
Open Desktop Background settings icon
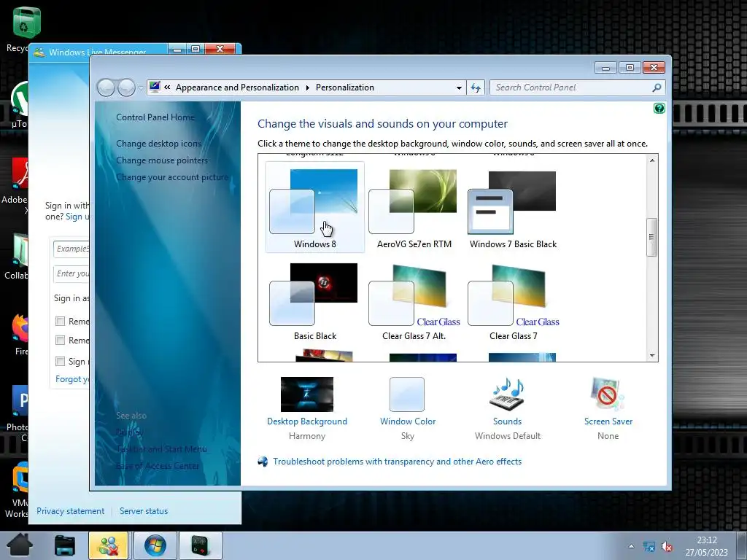pyautogui.click(x=307, y=394)
